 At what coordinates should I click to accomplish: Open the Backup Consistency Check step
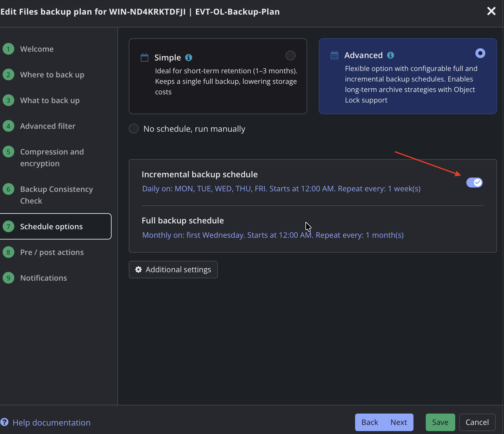click(x=57, y=195)
